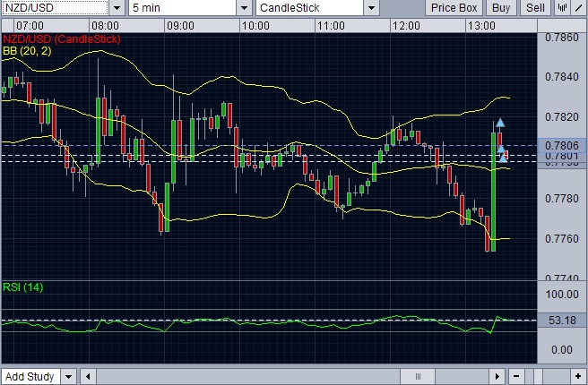The height and width of the screenshot is (385, 588).
Task: Click the Add Study button
Action: pos(30,376)
